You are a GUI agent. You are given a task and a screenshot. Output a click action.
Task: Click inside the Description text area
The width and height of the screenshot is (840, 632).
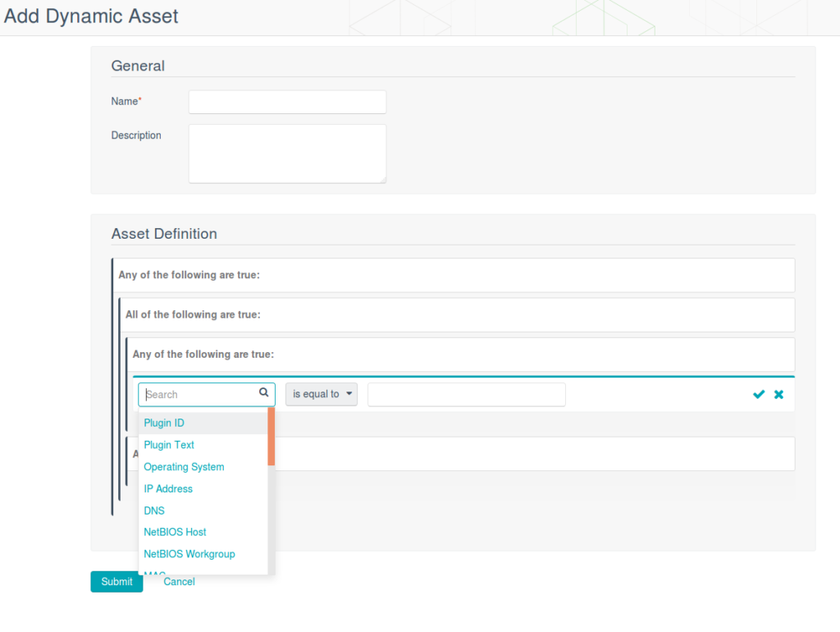286,153
